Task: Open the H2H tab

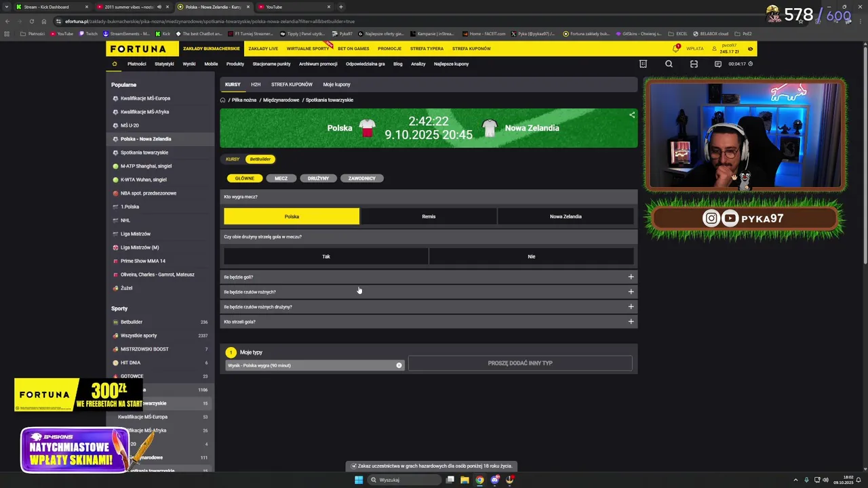Action: pyautogui.click(x=256, y=84)
